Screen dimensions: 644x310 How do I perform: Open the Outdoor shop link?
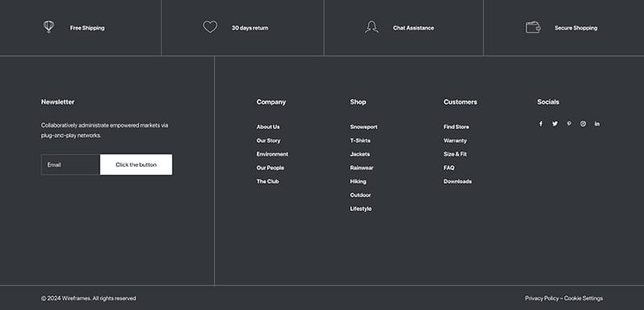coord(360,195)
